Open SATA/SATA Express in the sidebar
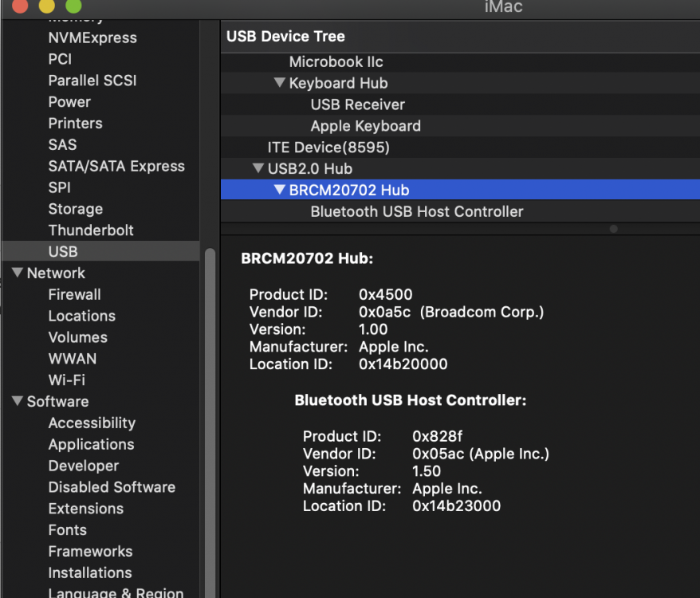 [116, 166]
